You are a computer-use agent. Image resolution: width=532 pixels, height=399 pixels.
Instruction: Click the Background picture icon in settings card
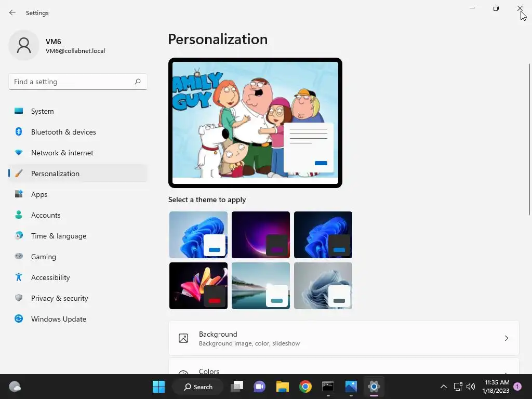183,338
